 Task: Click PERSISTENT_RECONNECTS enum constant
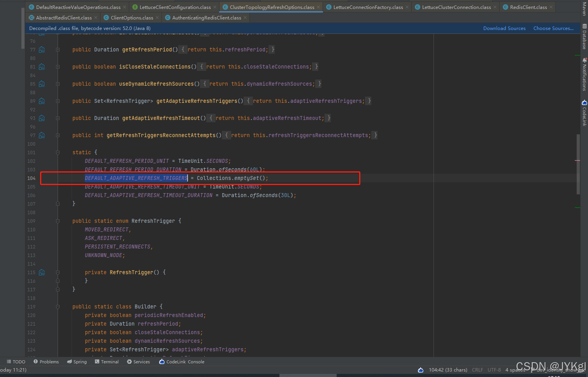pos(118,247)
